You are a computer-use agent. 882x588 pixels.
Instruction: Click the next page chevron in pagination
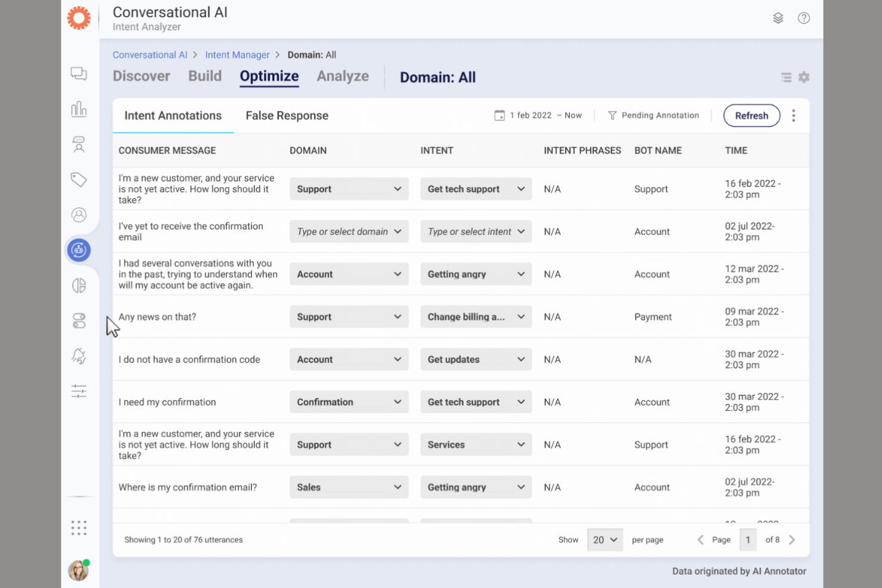(x=792, y=540)
